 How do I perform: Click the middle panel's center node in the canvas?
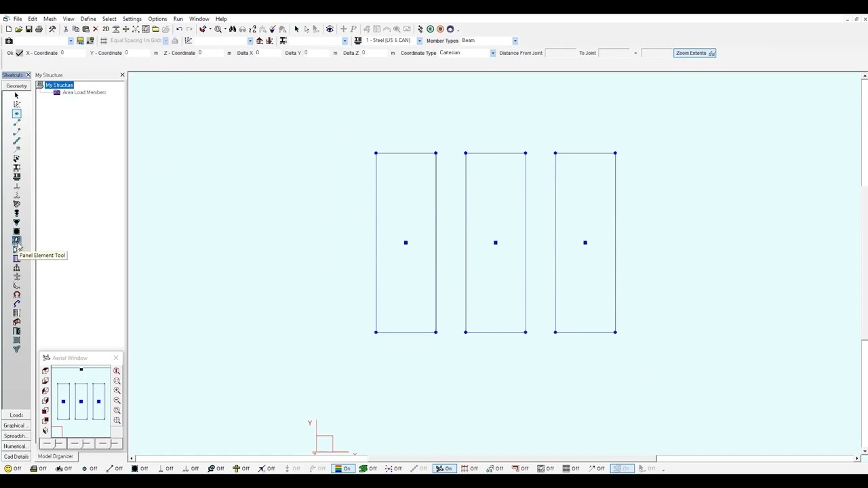[496, 243]
